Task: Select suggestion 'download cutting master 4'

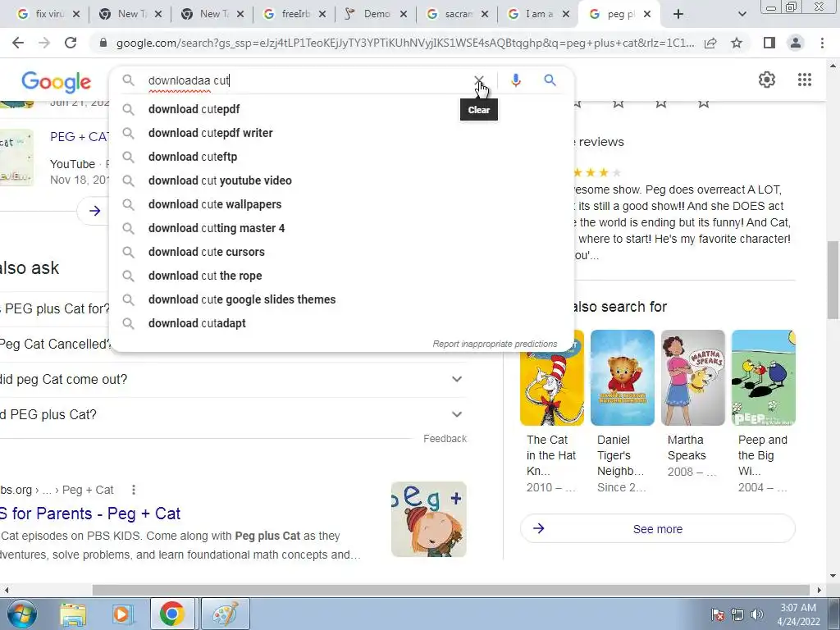Action: tap(342, 228)
